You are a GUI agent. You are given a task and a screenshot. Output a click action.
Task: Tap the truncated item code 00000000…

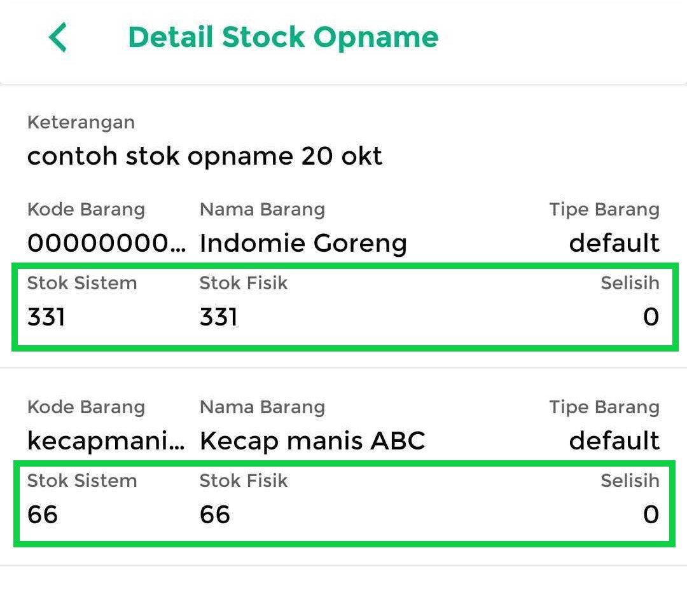106,243
